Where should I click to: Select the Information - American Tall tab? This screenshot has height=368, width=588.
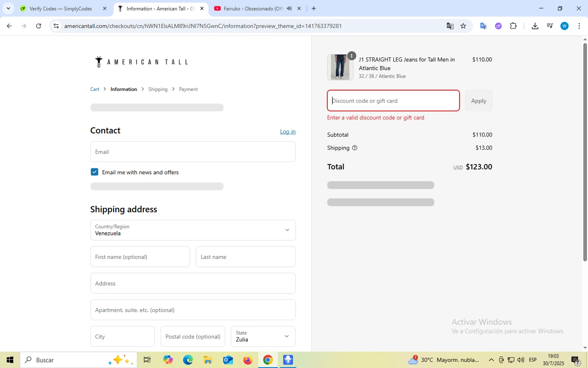click(161, 8)
